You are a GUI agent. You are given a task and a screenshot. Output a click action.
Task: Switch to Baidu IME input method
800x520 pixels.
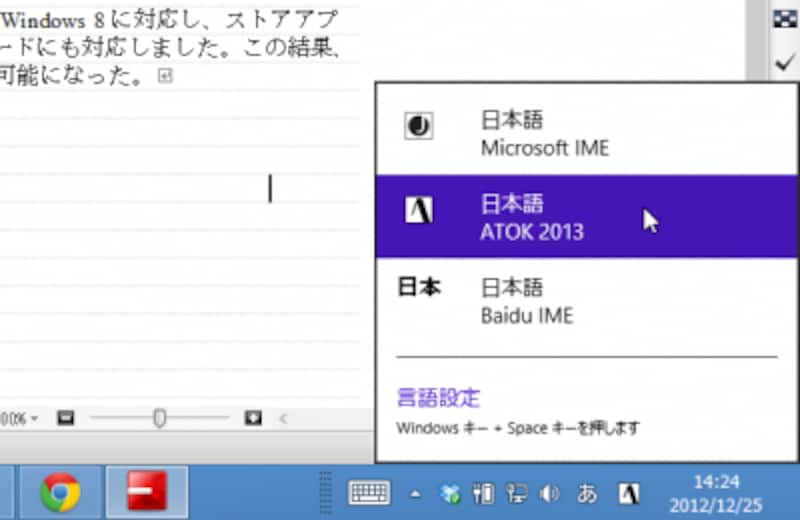click(587, 301)
